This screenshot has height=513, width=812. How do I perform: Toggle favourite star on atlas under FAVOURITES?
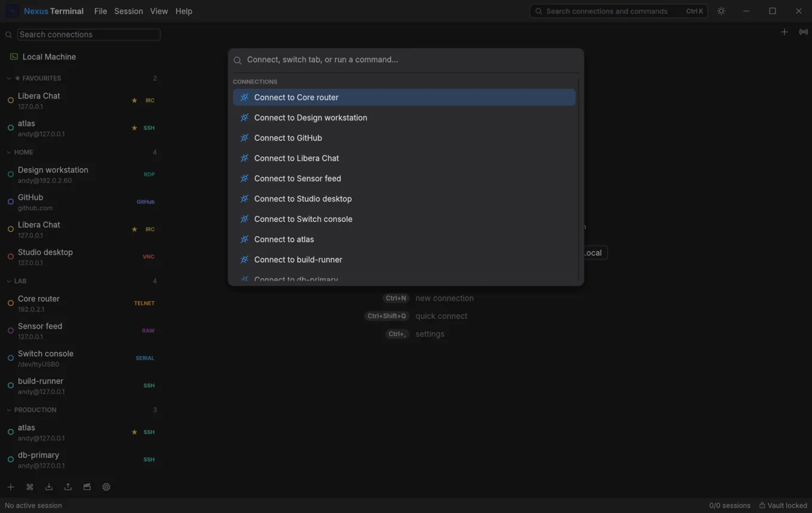(x=134, y=128)
